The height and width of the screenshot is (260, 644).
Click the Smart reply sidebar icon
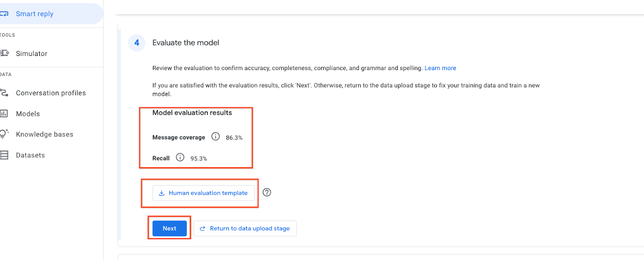point(4,14)
